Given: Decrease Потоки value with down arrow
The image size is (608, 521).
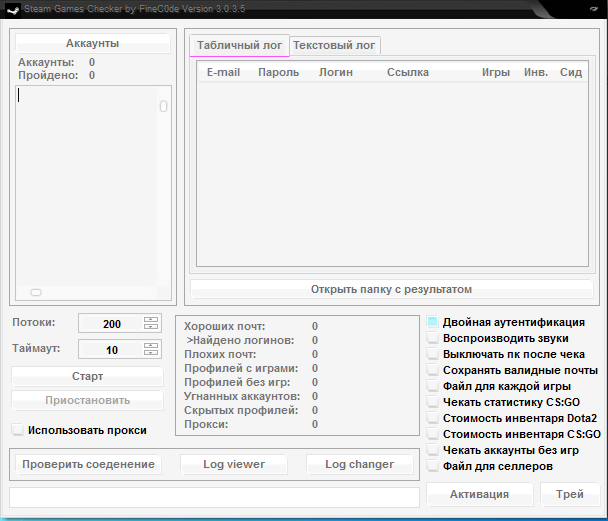Looking at the screenshot, I should pos(151,327).
